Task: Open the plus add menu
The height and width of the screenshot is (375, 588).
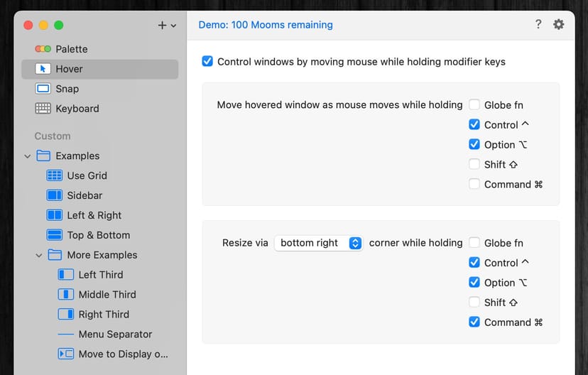Action: (166, 26)
